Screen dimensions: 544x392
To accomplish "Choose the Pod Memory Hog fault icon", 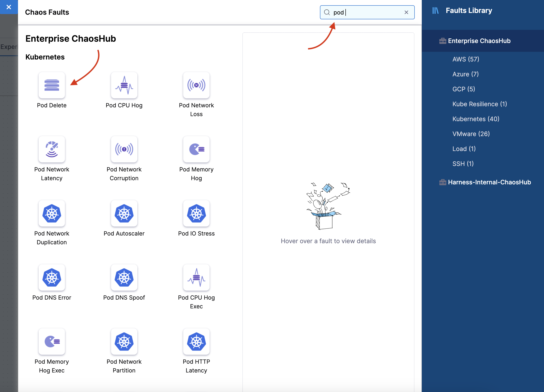I will coord(196,149).
